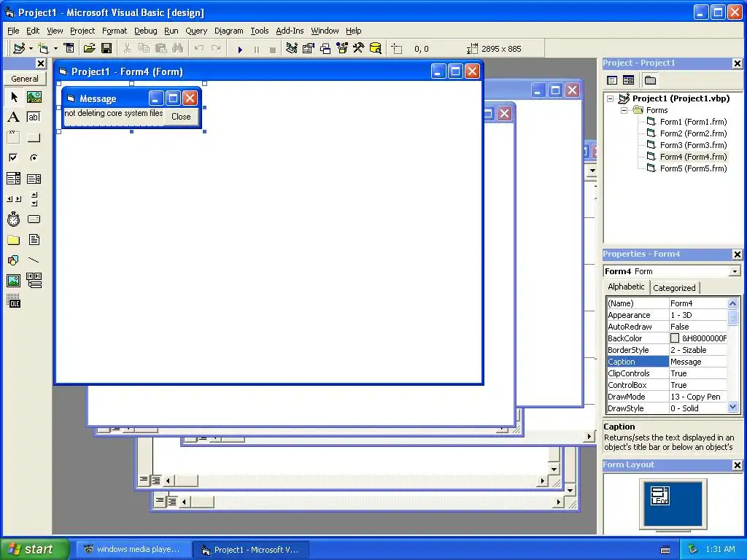Open the Menu Editor from toolbar
The height and width of the screenshot is (560, 747).
(69, 48)
